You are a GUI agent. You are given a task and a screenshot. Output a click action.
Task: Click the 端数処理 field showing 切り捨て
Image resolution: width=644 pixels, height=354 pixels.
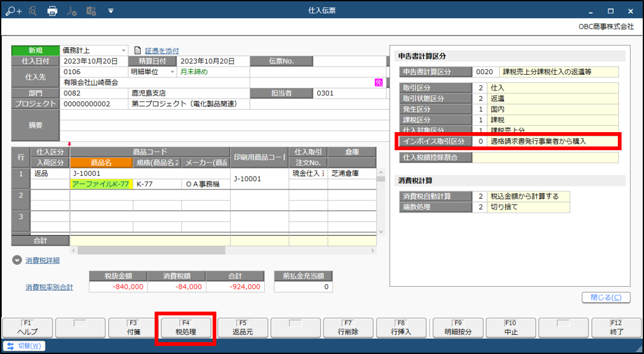[x=529, y=207]
